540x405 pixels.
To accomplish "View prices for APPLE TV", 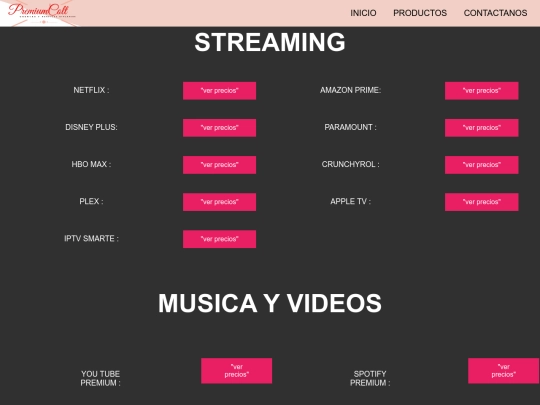I will (481, 202).
